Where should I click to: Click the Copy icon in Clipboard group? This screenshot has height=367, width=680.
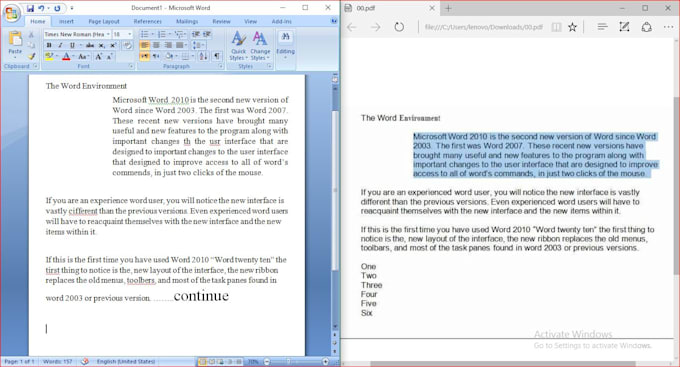(x=31, y=45)
